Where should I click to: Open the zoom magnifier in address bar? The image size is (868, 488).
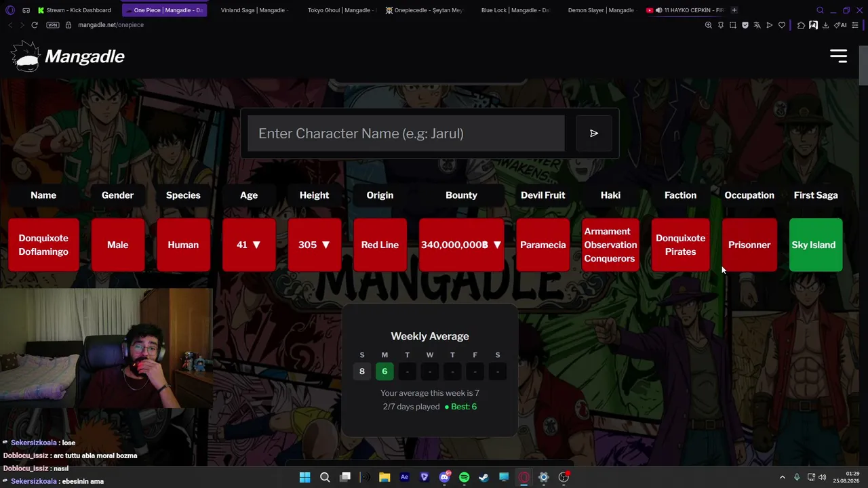(x=709, y=25)
